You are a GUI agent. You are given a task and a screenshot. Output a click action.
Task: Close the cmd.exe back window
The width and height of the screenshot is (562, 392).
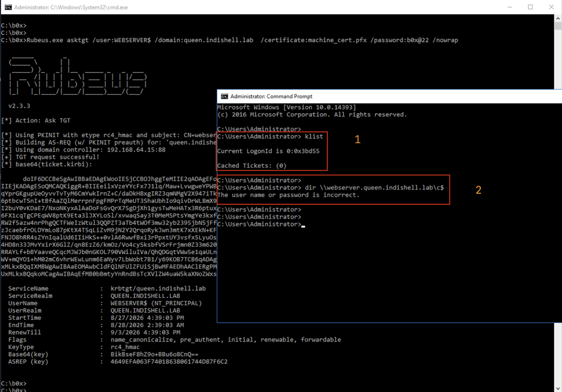[551, 7]
